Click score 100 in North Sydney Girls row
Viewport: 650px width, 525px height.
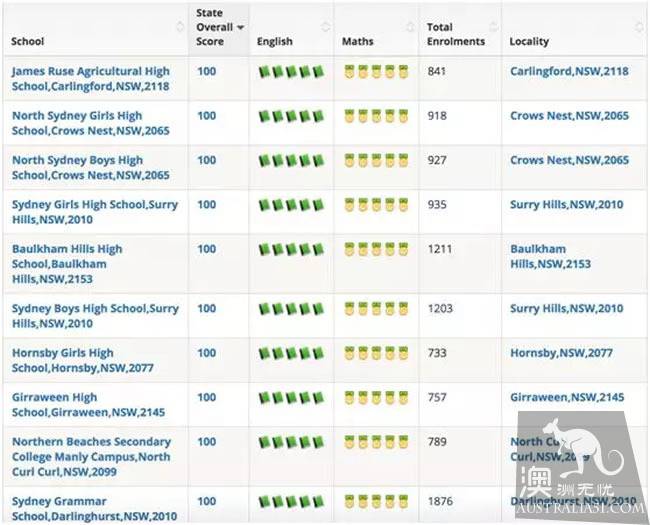pyautogui.click(x=207, y=116)
